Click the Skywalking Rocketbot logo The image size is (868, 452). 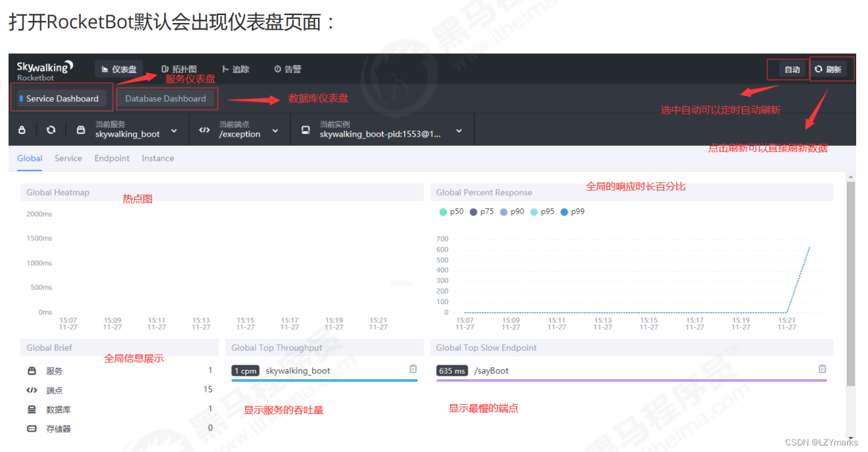[45, 70]
